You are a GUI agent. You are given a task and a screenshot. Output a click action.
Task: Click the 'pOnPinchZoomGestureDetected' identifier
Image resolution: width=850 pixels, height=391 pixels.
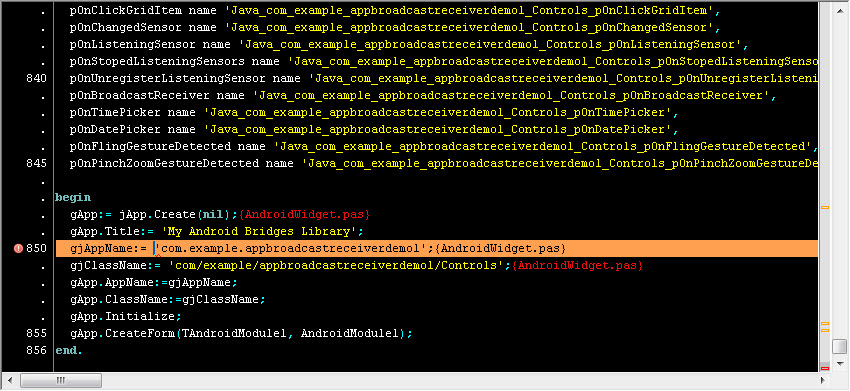point(164,163)
